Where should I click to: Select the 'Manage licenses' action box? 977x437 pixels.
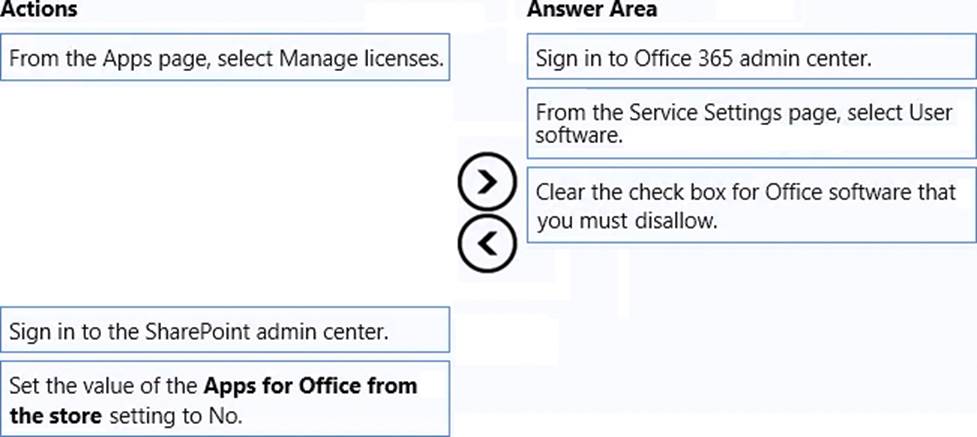(225, 59)
